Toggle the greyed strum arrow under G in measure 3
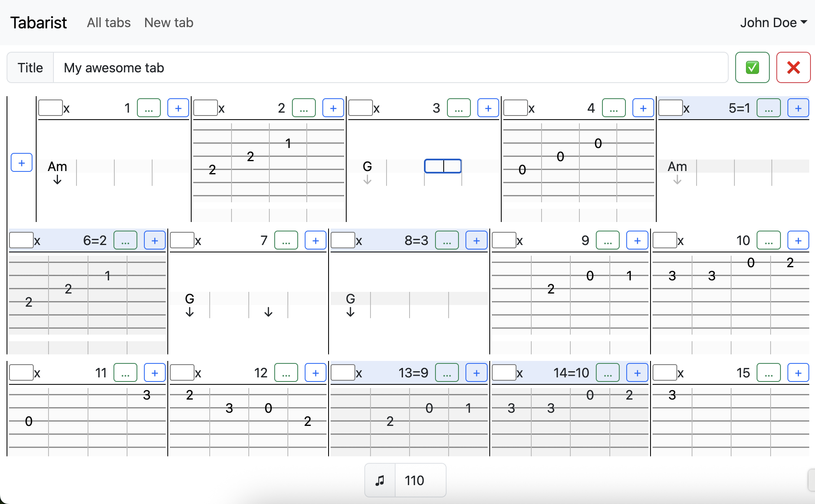The height and width of the screenshot is (504, 815). click(367, 180)
